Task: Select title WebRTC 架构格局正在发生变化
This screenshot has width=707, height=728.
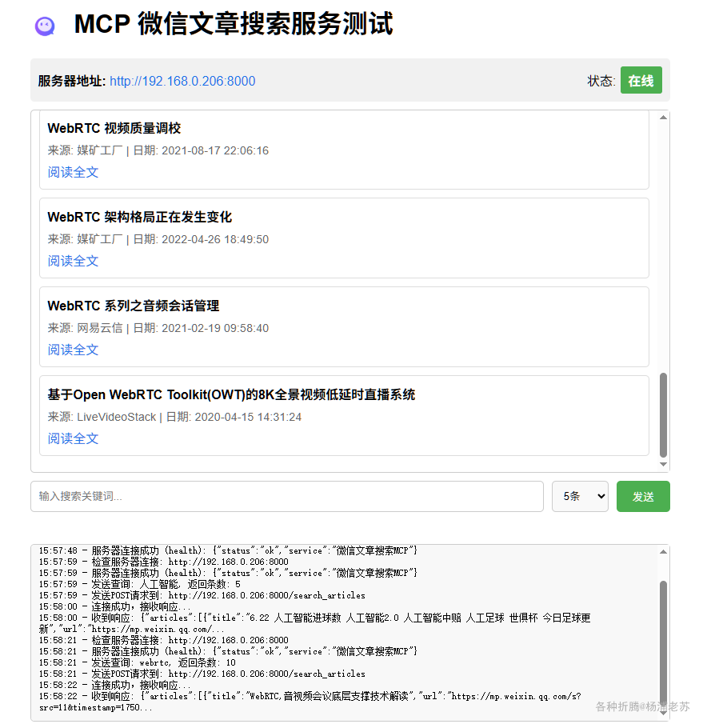Action: (140, 217)
